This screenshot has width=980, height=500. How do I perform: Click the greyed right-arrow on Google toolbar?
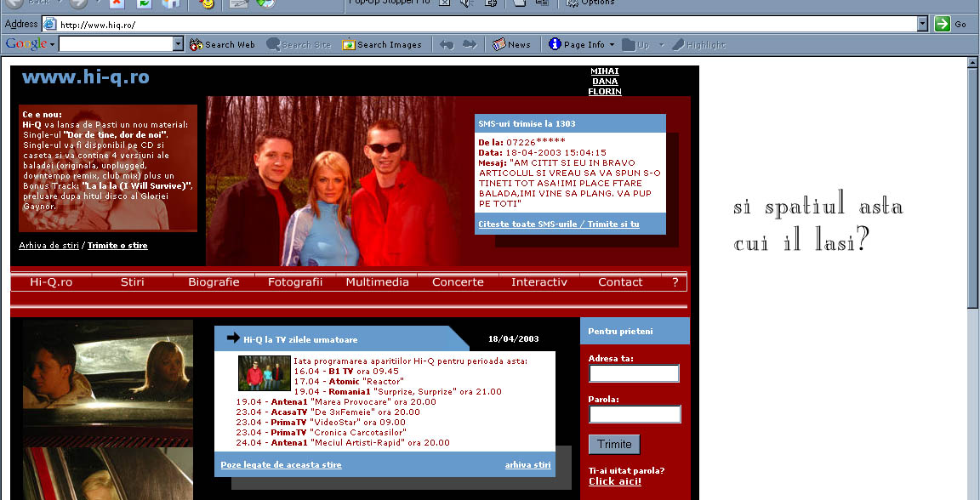tap(470, 44)
